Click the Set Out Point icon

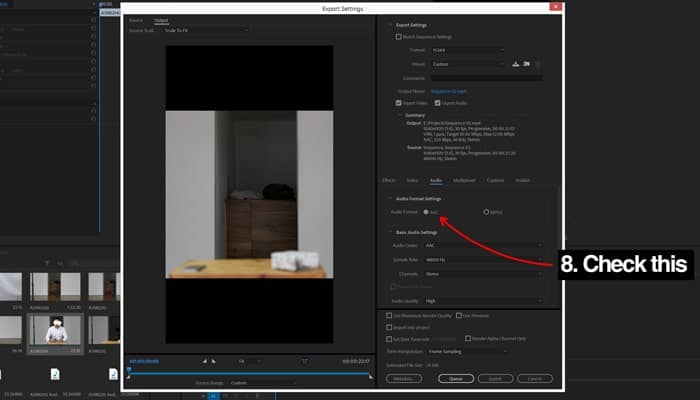[x=213, y=361]
